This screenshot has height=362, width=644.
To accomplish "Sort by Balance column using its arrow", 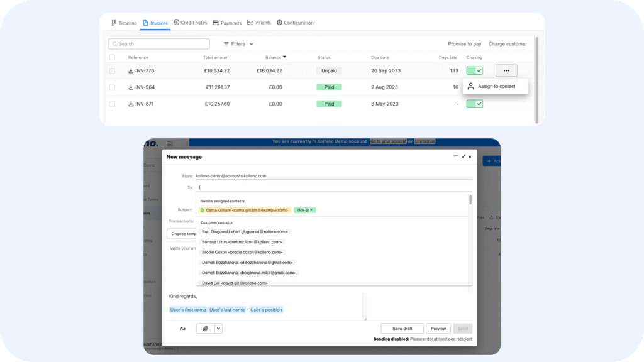I will click(x=284, y=57).
